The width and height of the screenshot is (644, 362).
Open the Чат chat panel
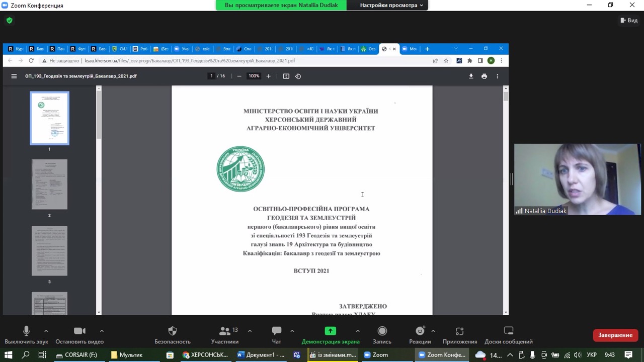277,335
